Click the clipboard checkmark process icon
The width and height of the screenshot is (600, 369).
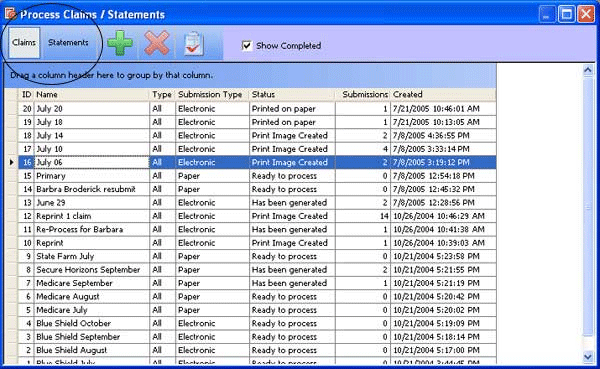(194, 44)
